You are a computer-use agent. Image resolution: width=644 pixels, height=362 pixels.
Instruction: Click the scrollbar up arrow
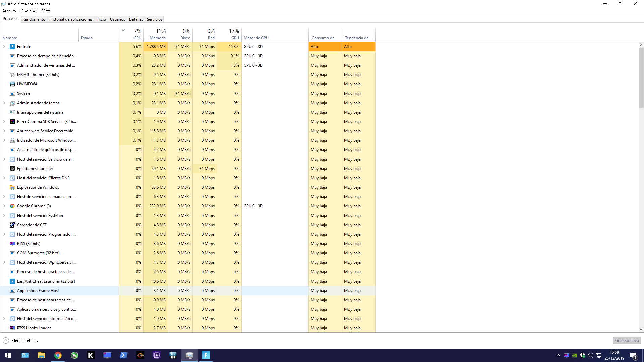[x=641, y=45]
